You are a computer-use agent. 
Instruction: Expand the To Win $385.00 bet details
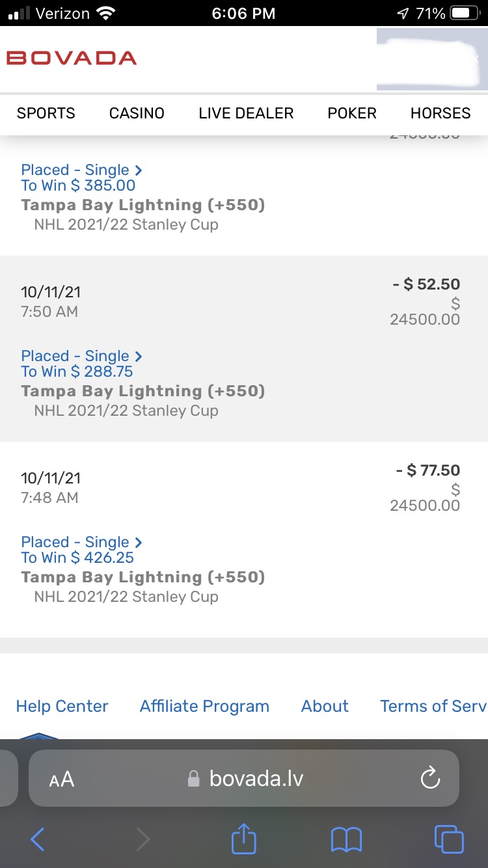81,170
